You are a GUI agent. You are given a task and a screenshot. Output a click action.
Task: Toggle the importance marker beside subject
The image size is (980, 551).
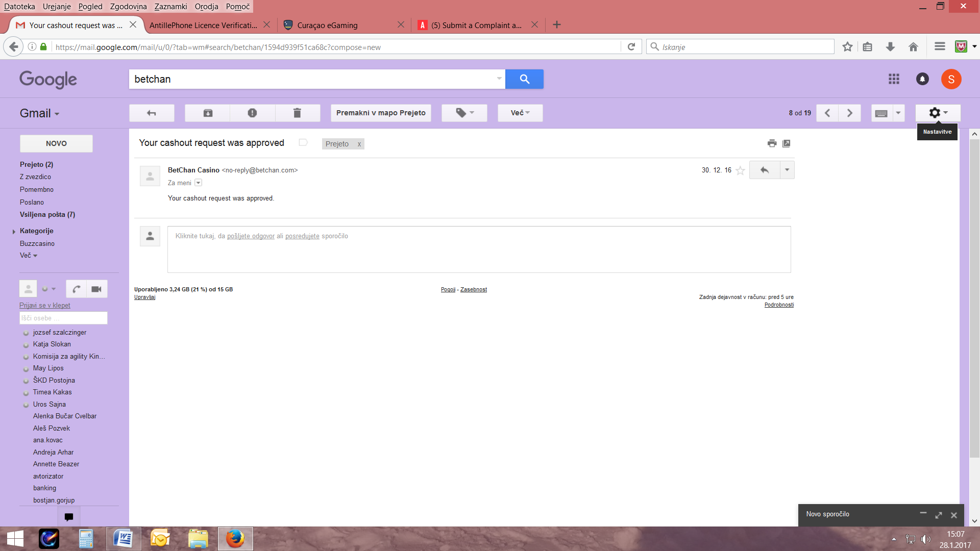click(x=303, y=143)
